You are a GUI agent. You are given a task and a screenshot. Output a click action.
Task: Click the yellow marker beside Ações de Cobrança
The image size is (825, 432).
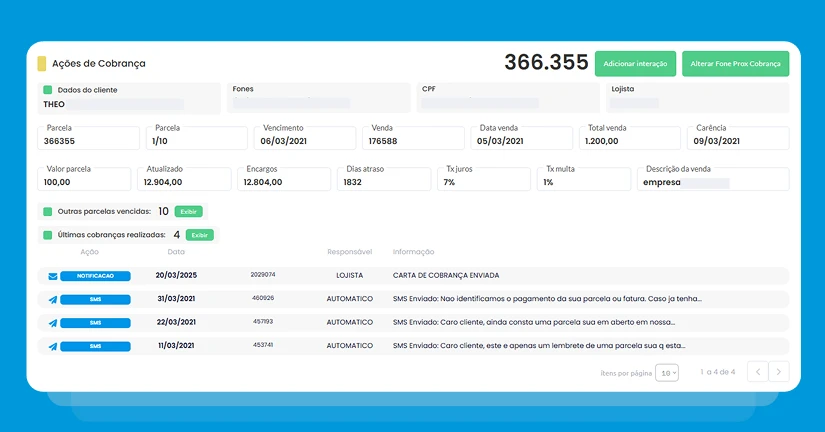42,64
